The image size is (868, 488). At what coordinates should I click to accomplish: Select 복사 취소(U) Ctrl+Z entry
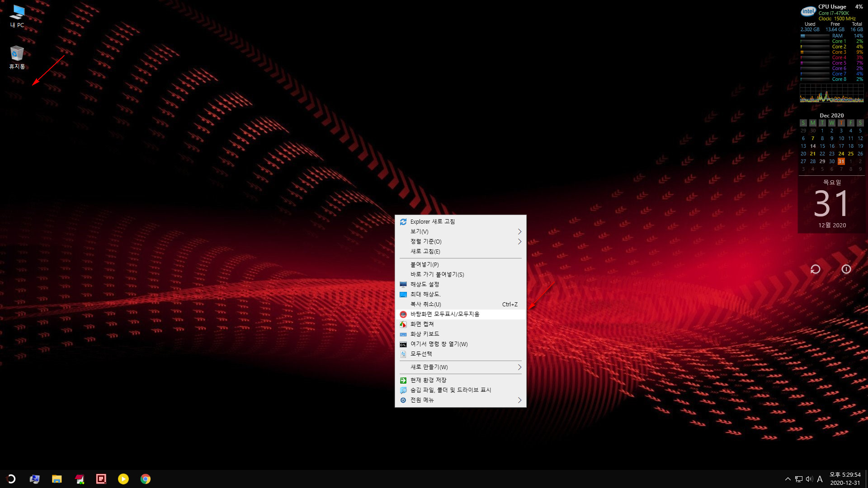(461, 304)
